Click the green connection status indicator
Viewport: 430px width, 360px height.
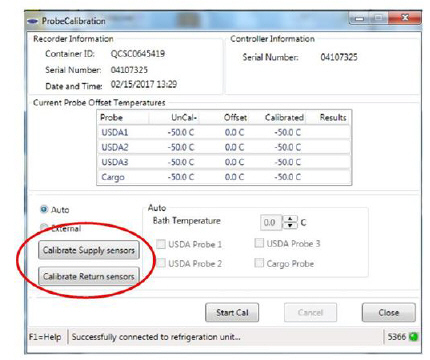pyautogui.click(x=413, y=337)
